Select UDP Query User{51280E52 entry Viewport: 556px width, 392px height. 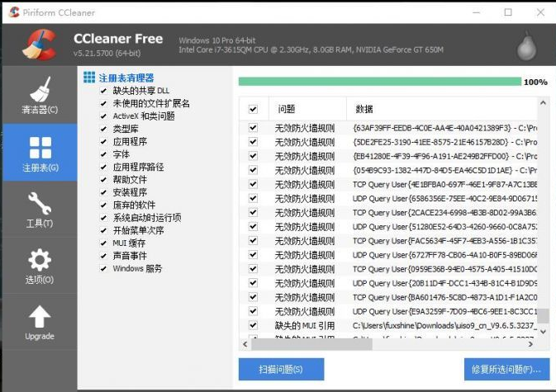(444, 227)
